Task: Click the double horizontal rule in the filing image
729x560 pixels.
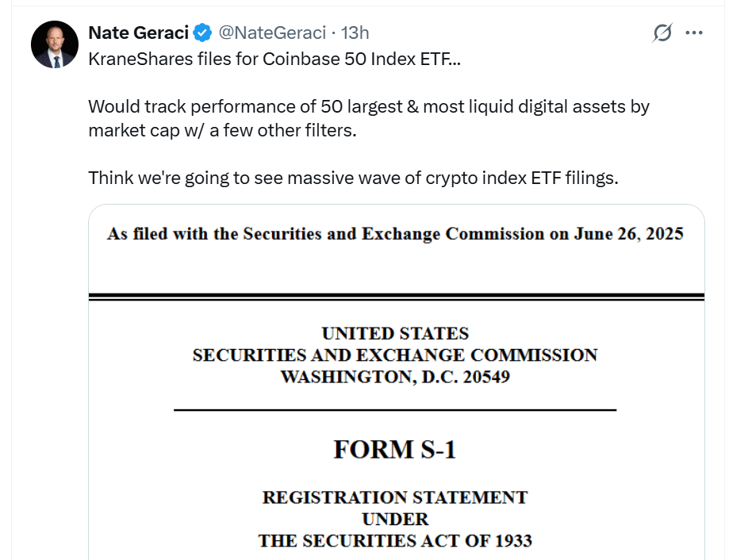Action: 396,297
